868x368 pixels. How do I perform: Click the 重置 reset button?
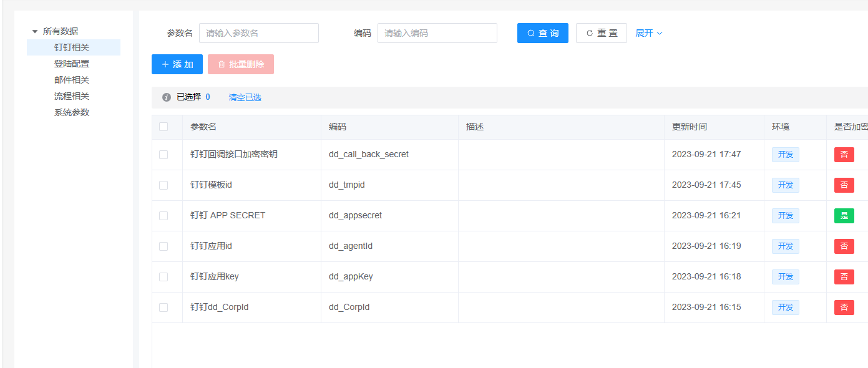pos(601,33)
